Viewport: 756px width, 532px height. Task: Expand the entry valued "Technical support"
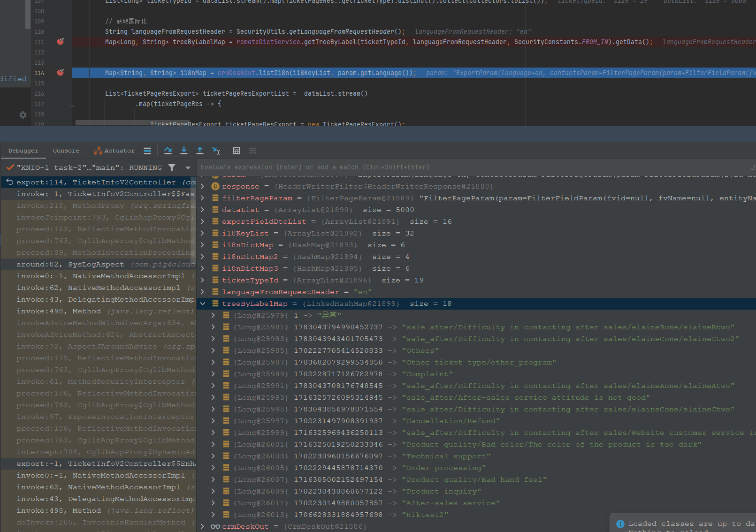coord(213,456)
